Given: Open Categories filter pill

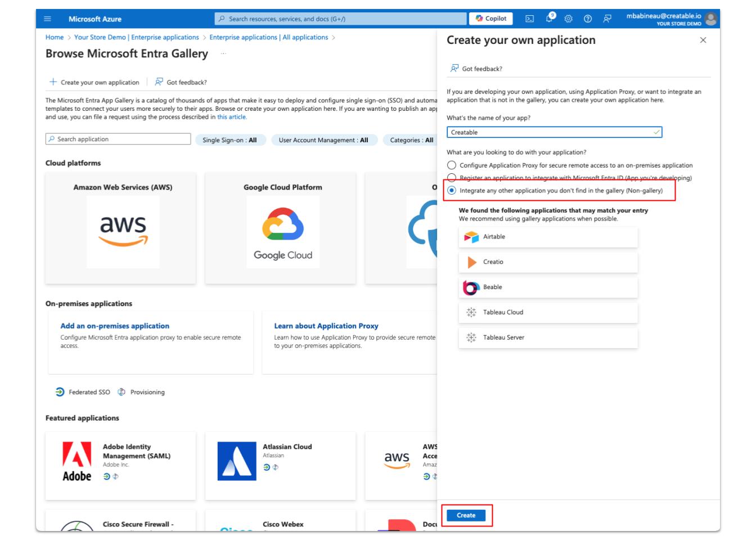Looking at the screenshot, I should pyautogui.click(x=411, y=140).
